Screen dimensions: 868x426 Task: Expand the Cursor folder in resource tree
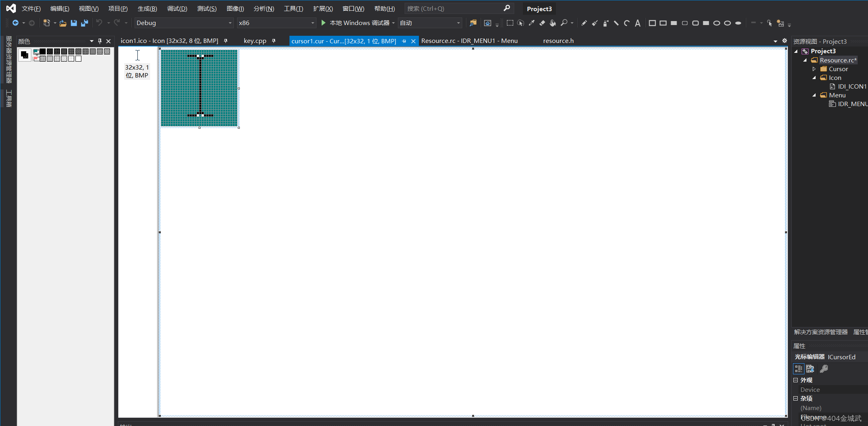pos(814,69)
